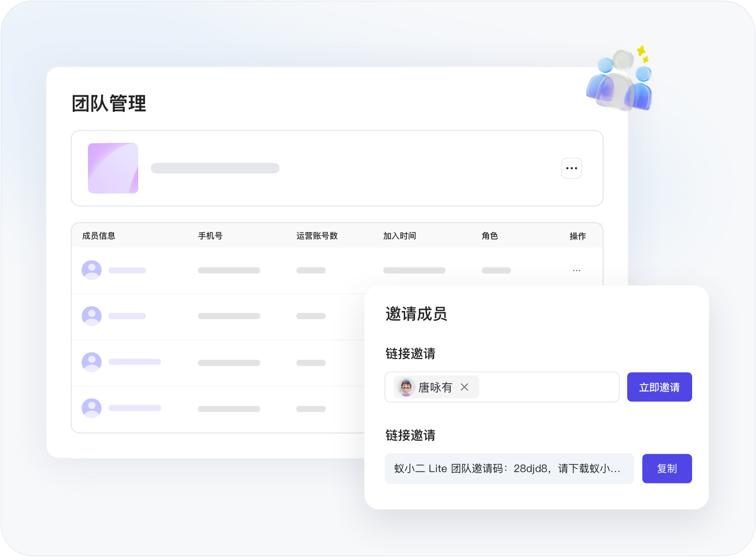Open the team card more options button

point(571,168)
